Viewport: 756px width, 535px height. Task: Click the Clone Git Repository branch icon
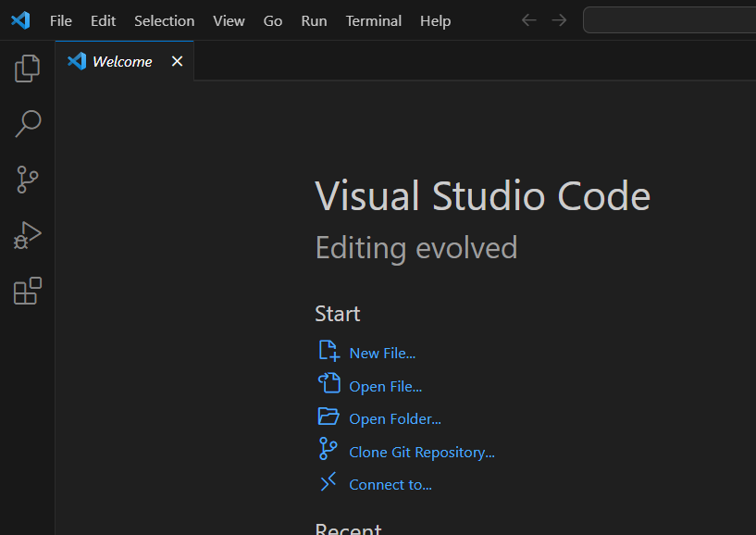328,449
